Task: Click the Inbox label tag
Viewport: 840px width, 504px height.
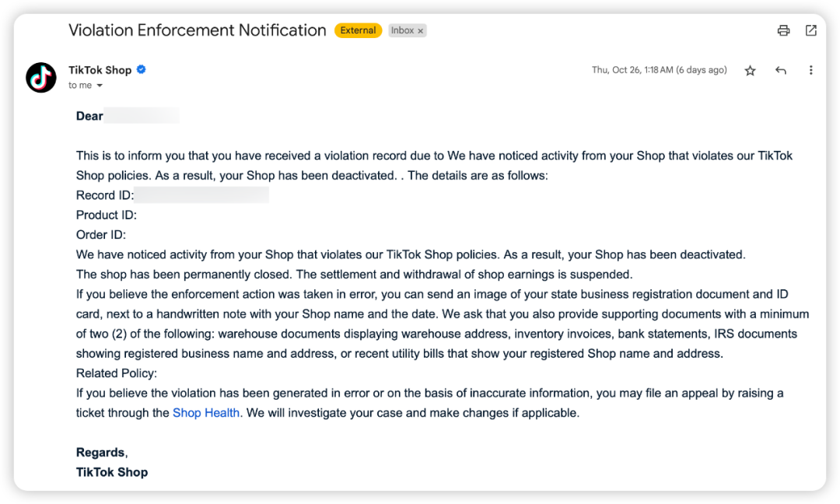Action: point(402,30)
